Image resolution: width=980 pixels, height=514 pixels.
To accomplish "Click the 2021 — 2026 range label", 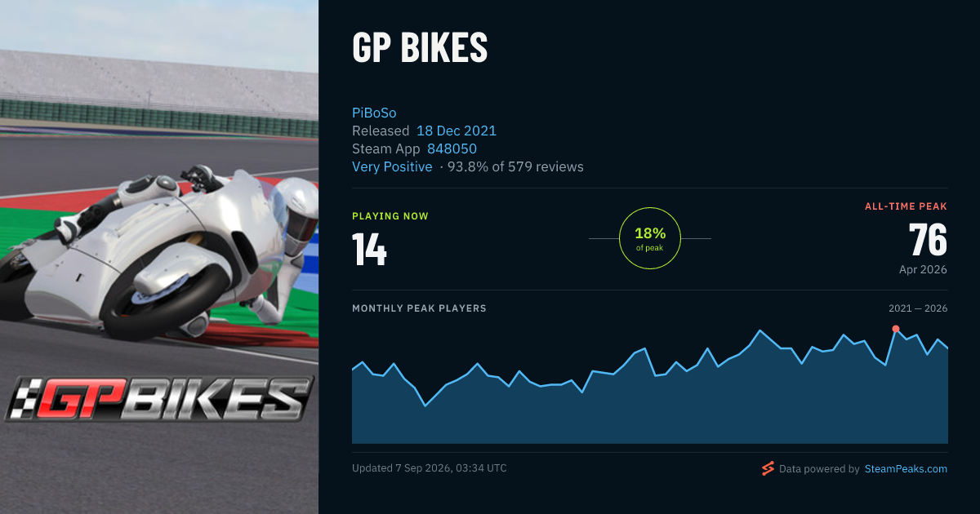I will tap(918, 308).
